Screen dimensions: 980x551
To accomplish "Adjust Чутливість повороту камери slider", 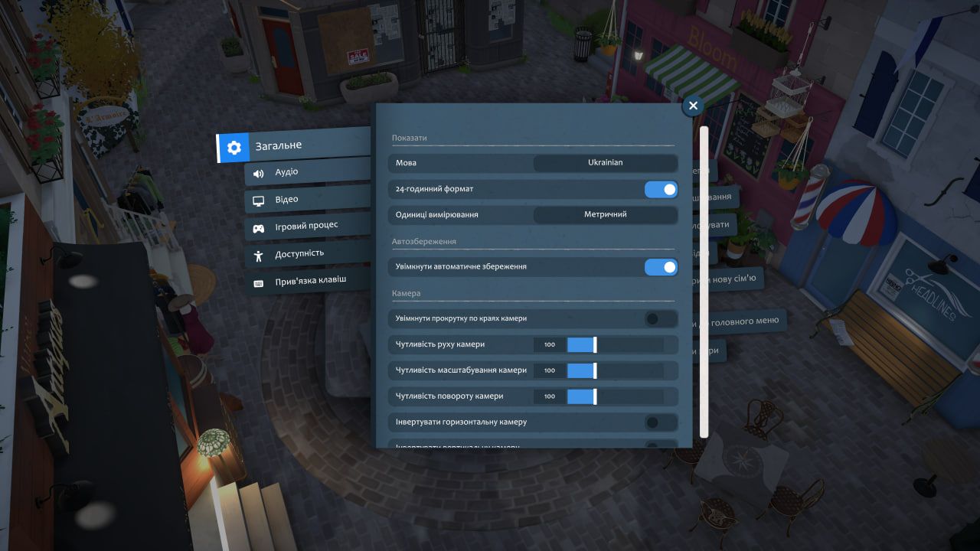I will 615,396.
